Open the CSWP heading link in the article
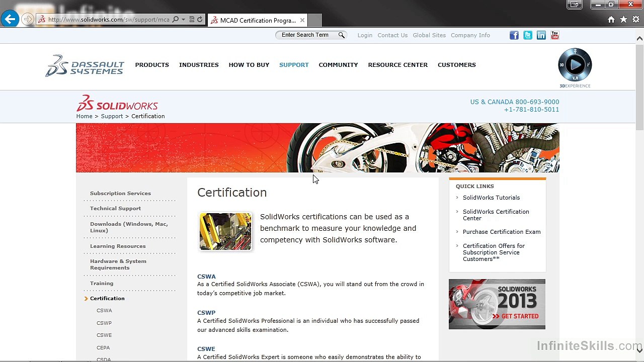The height and width of the screenshot is (362, 644). click(x=206, y=313)
